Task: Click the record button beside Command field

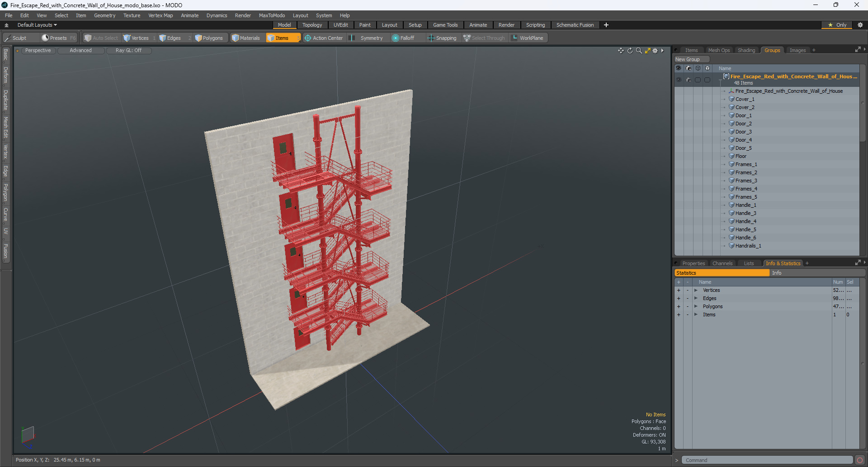Action: pos(859,460)
